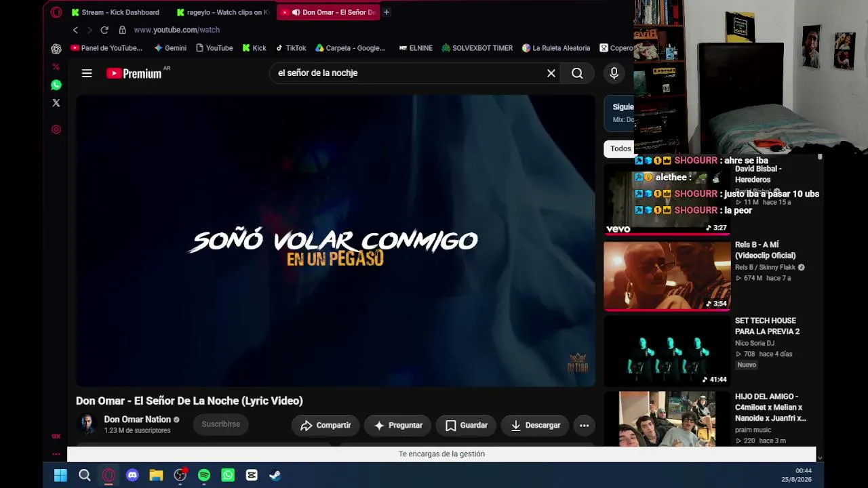Open the ELNINE bookmark
Screen dimensions: 868x488
(416, 48)
